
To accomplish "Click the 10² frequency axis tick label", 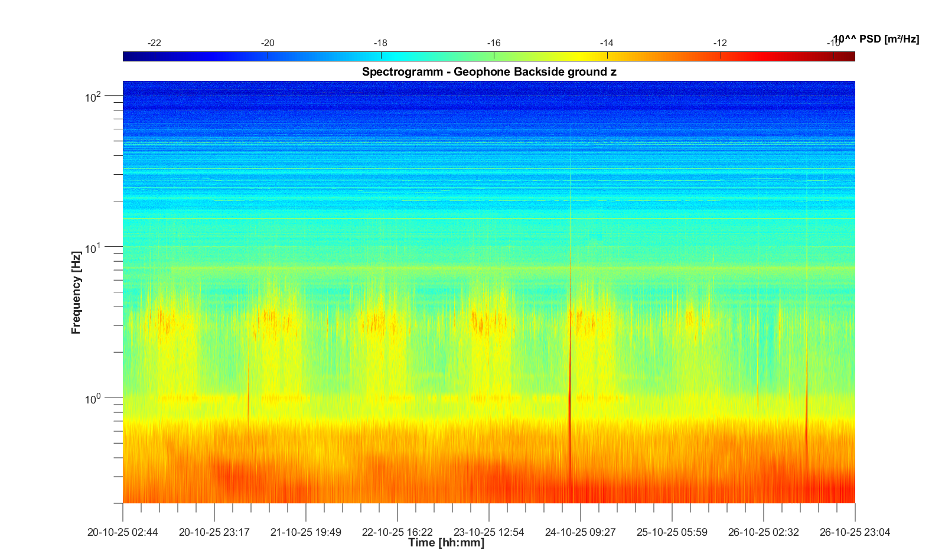I will (x=93, y=97).
